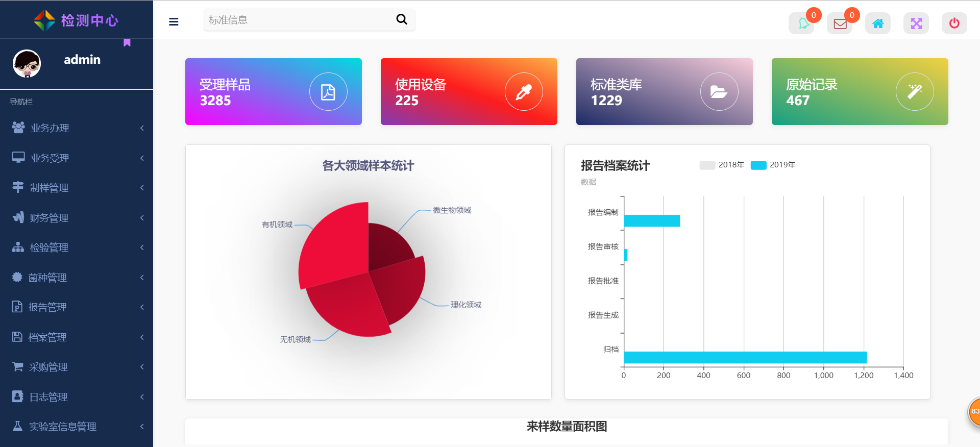Screen dimensions: 980x447
Task: Open the 原始记录 467 card
Action: pyautogui.click(x=860, y=92)
